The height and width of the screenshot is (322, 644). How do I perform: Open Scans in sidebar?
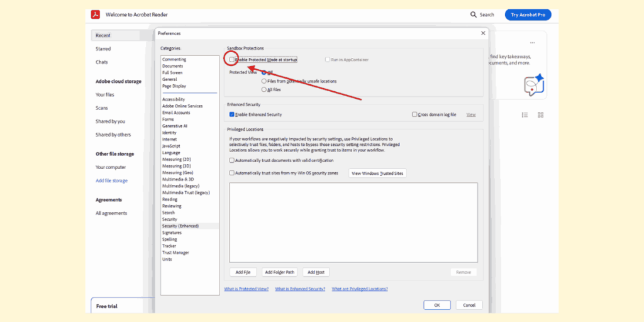click(x=102, y=108)
